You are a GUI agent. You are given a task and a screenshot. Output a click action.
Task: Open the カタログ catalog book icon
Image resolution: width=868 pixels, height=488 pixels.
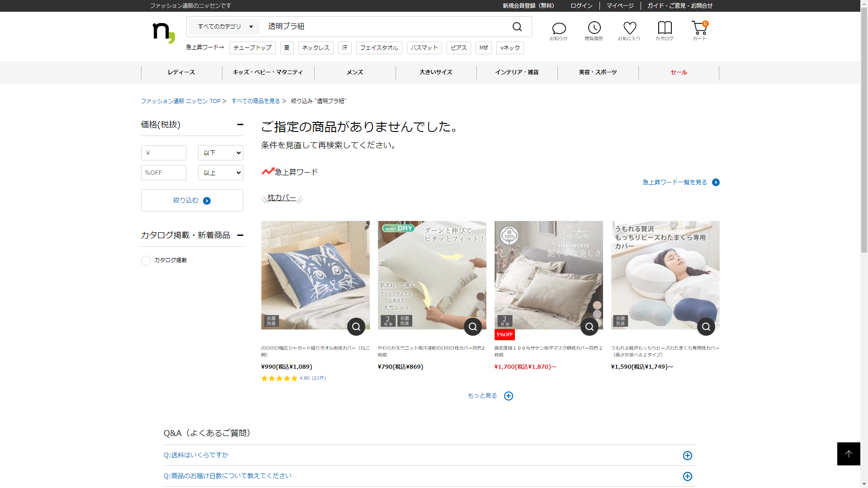coord(665,28)
